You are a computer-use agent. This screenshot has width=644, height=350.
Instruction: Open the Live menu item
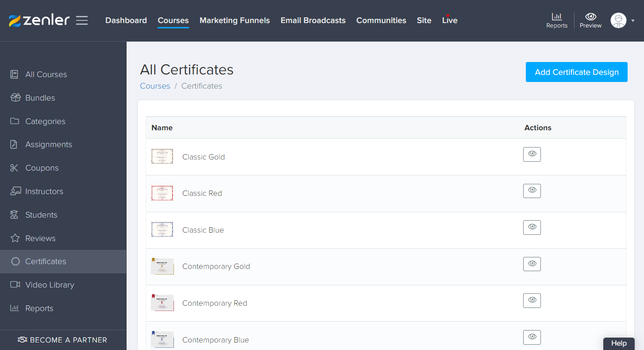click(450, 20)
